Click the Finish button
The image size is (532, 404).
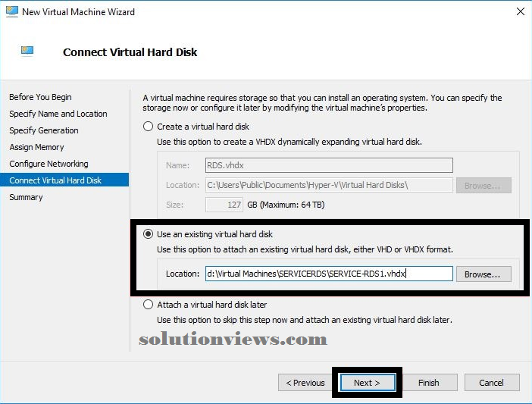tap(429, 383)
